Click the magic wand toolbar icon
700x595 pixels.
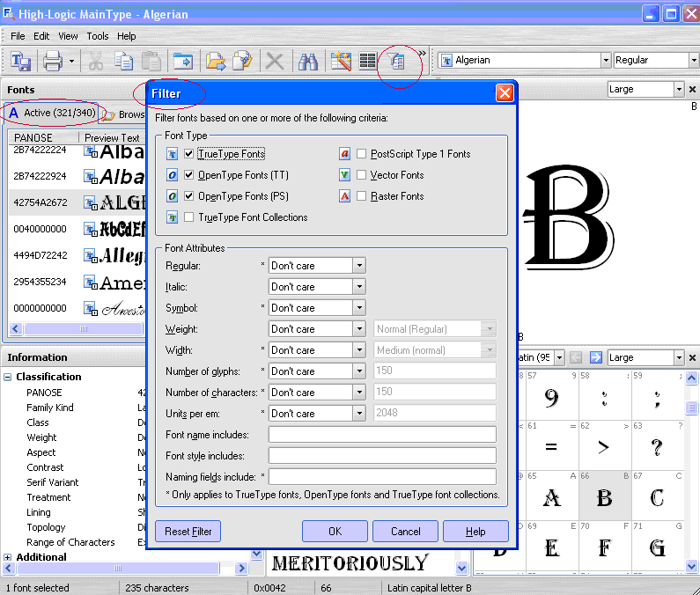(x=341, y=61)
